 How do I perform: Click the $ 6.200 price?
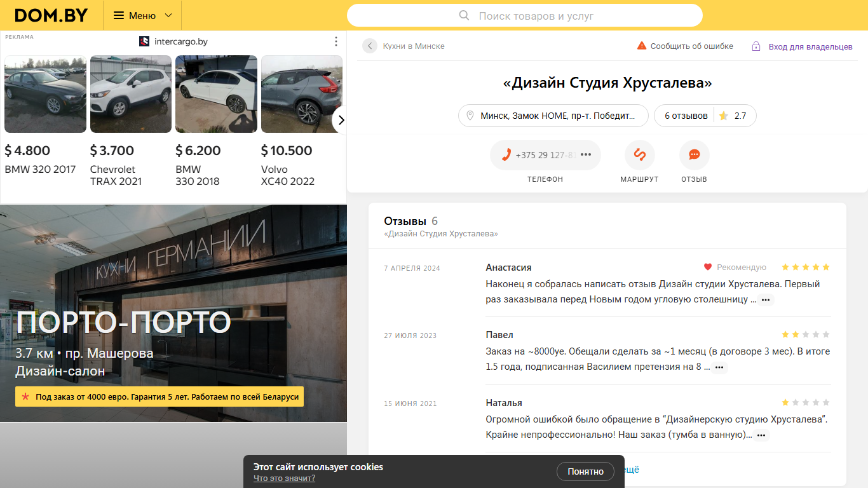[x=198, y=151]
